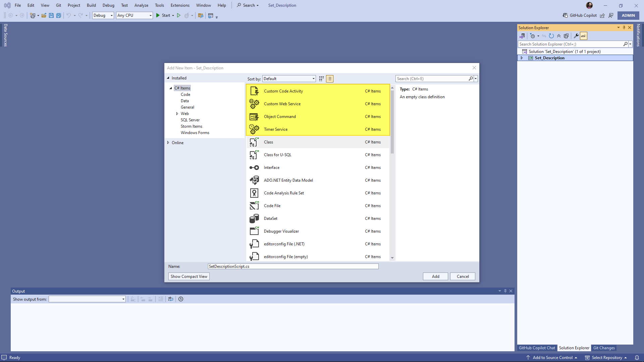Expand the Set_Description project node
This screenshot has width=644, height=362.
point(522,58)
